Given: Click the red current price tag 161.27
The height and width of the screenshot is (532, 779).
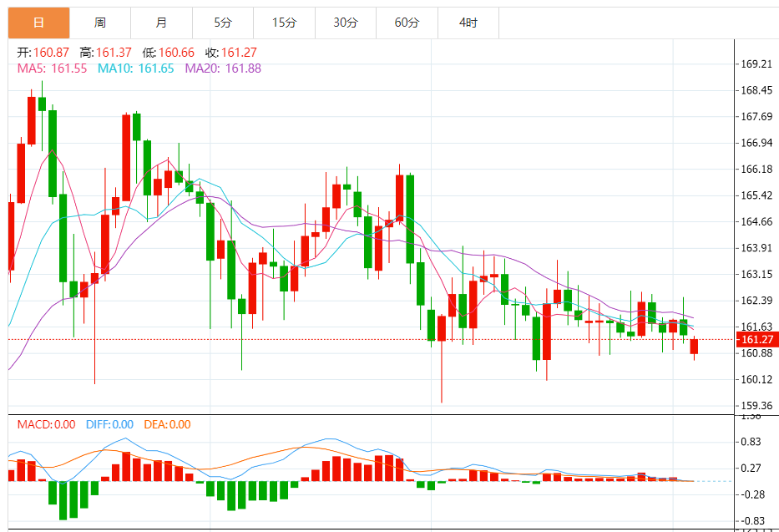Looking at the screenshot, I should tap(756, 340).
